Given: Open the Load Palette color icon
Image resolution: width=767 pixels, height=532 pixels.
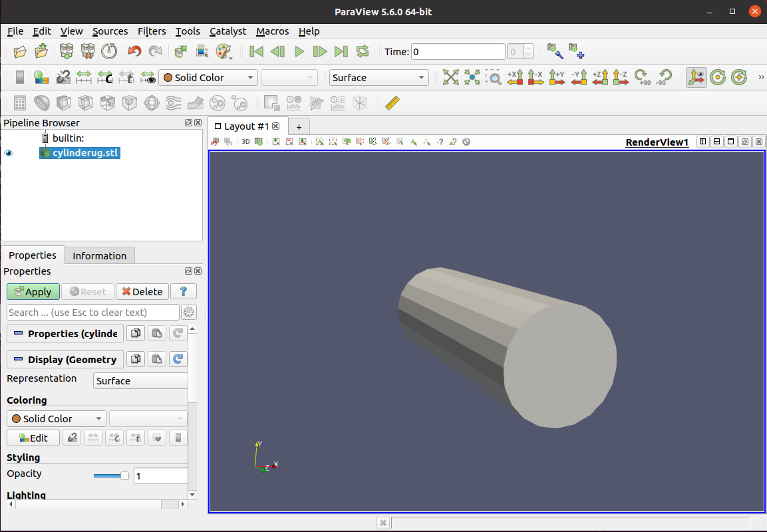Looking at the screenshot, I should coord(224,51).
